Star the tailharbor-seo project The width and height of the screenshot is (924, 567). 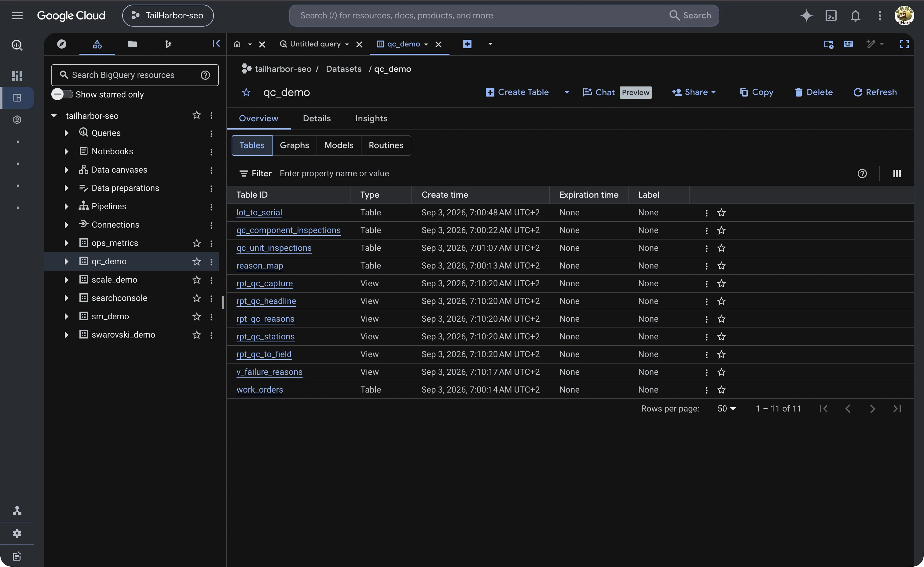click(196, 115)
